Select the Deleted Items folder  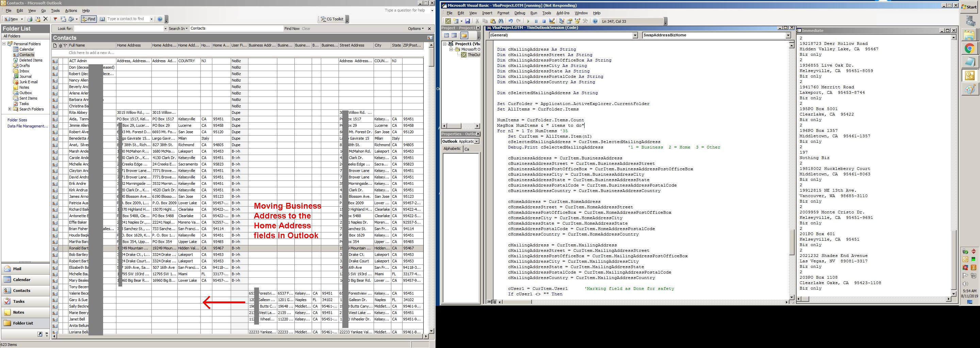(x=30, y=60)
